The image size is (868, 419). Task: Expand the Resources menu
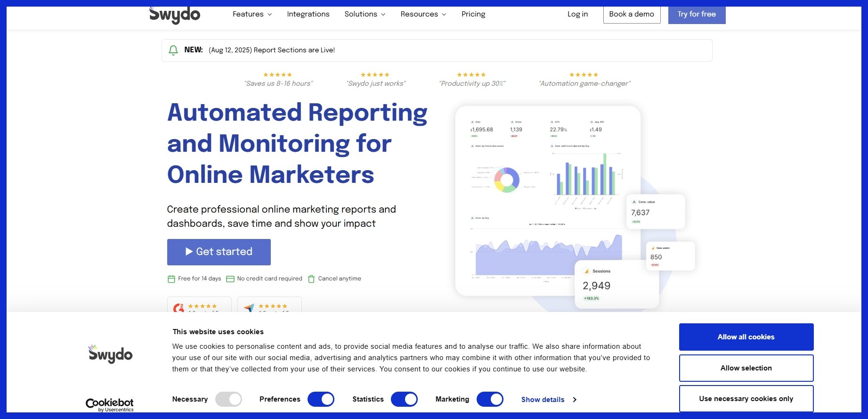(423, 14)
